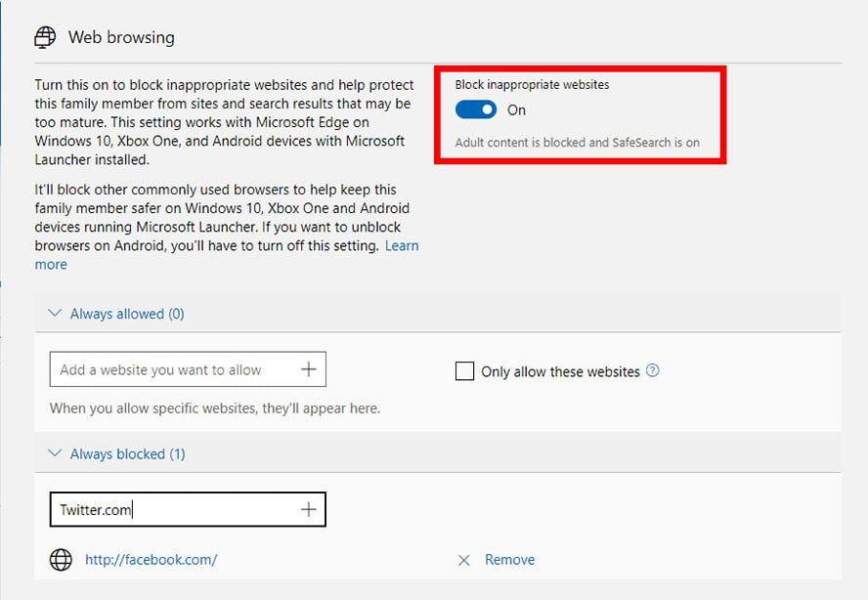
Task: Click plus icon to block Twitter.com
Action: click(308, 509)
